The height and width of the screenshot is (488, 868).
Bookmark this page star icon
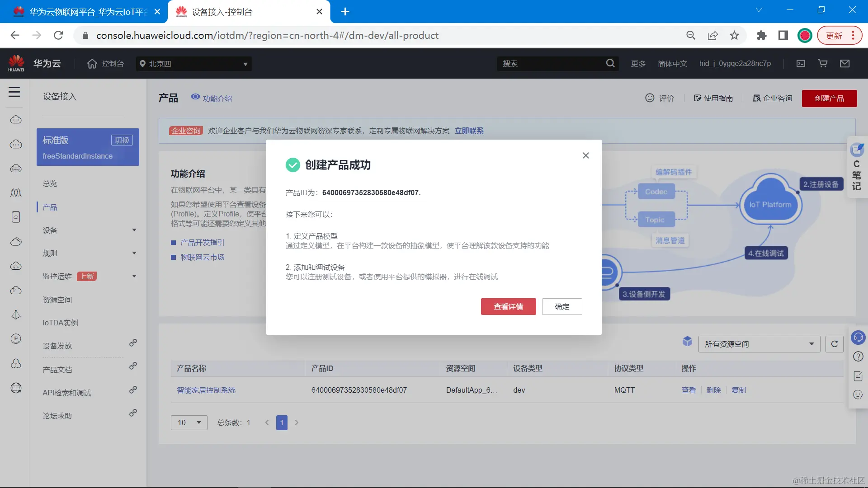point(734,35)
